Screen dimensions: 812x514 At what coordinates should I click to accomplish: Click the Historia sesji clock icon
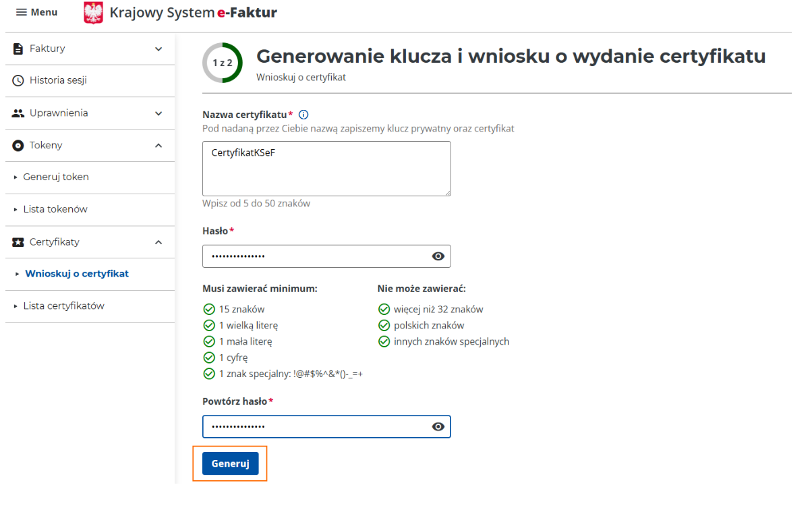point(18,81)
